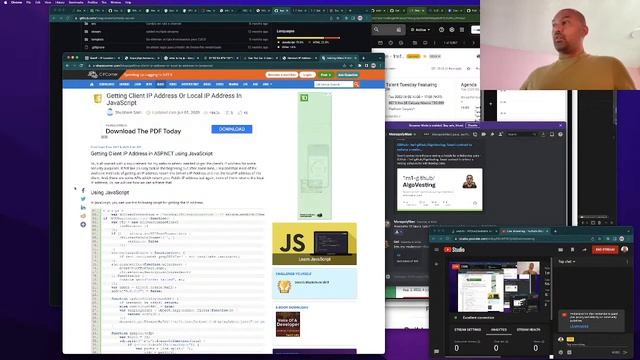
Task: Open Chrome menu in macOS menu bar
Action: pos(17,2)
